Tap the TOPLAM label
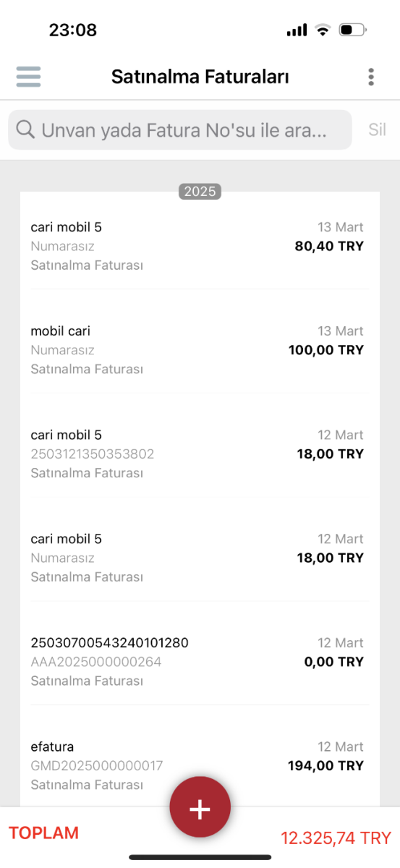The image size is (400, 868). [x=43, y=833]
